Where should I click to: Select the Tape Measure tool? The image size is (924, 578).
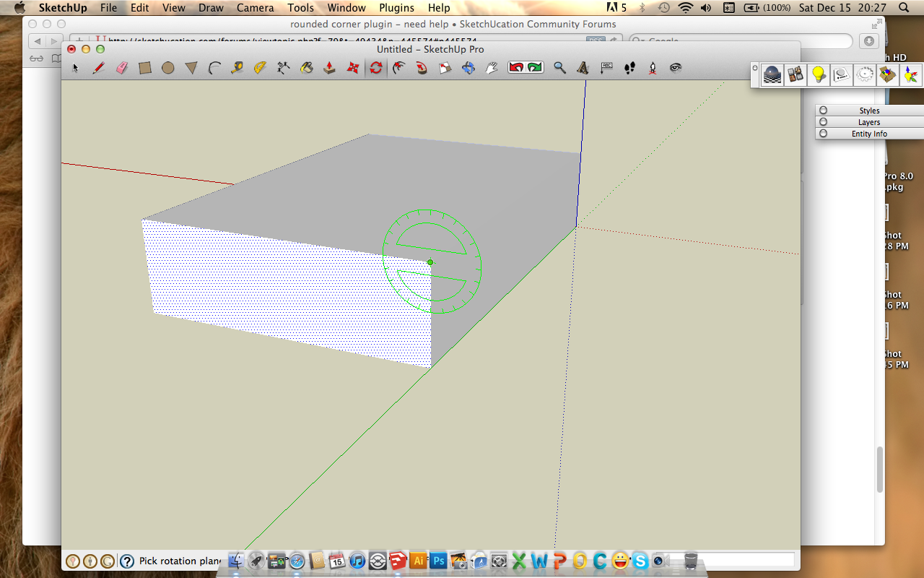tap(237, 68)
